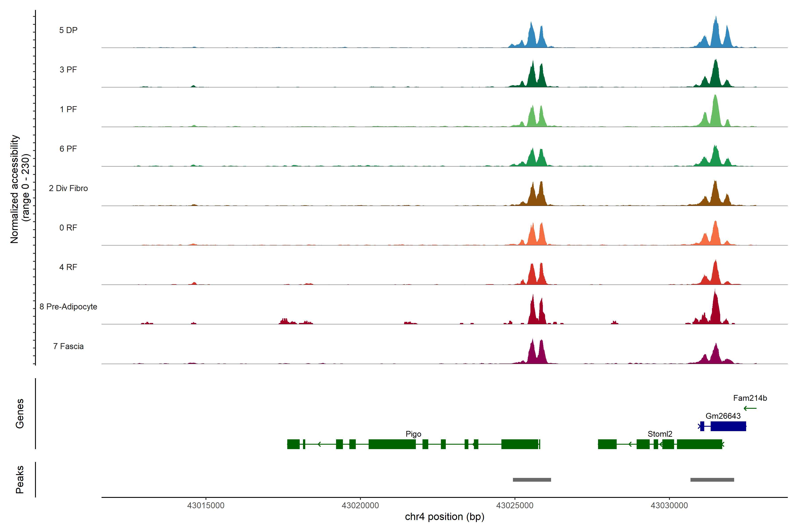Select the left gray peak bar

[x=532, y=480]
